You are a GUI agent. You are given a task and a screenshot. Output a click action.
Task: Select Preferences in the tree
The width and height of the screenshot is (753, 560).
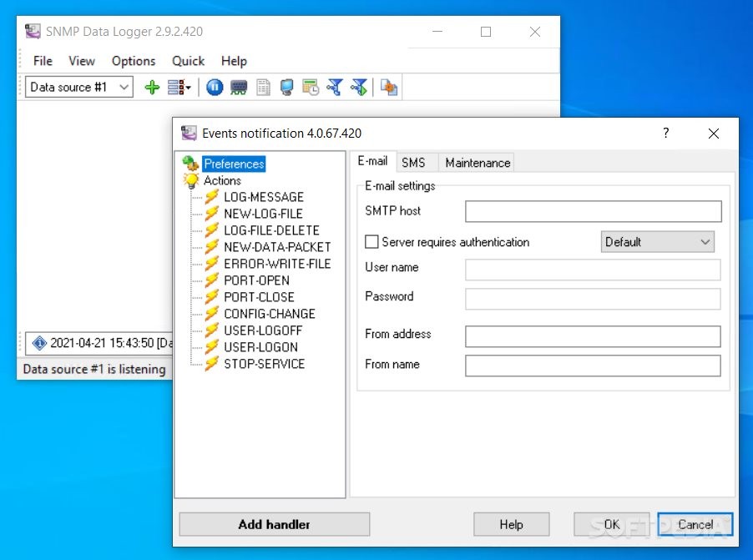(x=234, y=164)
